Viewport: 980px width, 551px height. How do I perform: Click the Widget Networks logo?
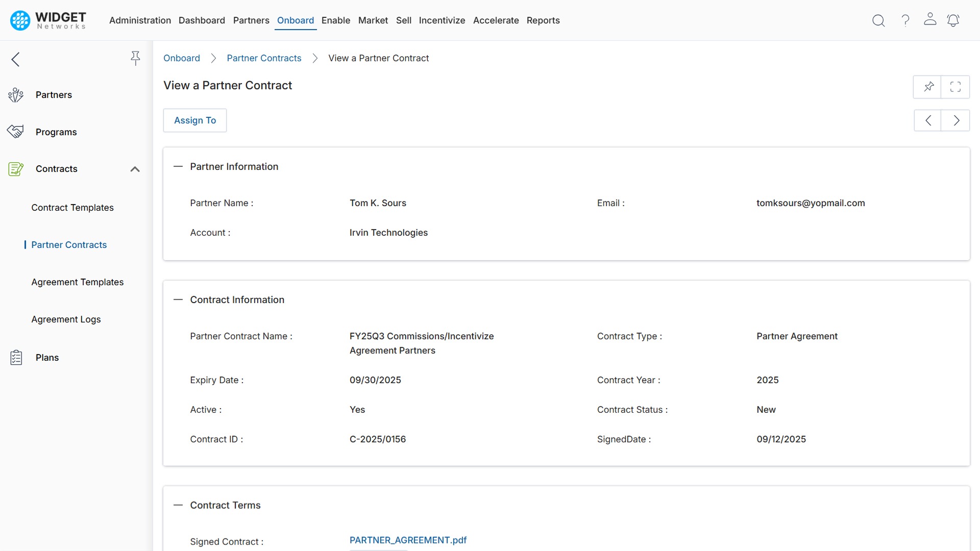tap(47, 20)
